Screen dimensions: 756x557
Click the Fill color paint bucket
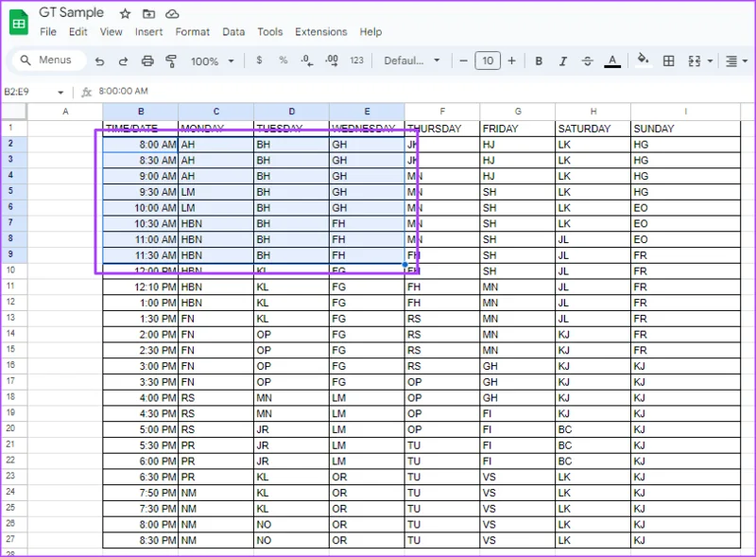click(643, 61)
